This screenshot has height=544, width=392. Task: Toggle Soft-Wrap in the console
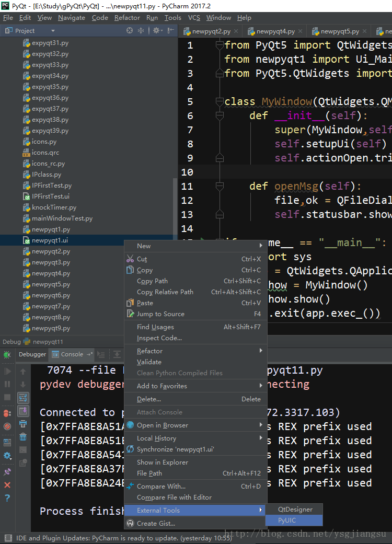coord(23,398)
